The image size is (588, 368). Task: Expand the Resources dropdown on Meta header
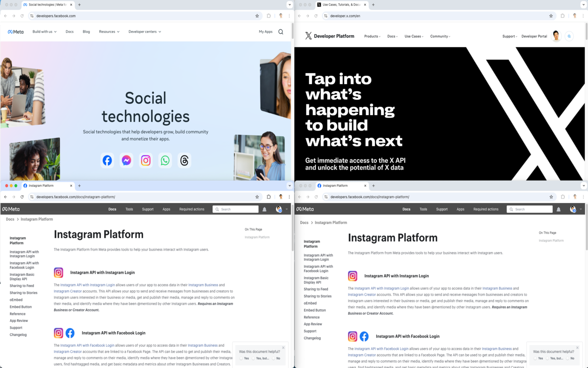(x=109, y=32)
